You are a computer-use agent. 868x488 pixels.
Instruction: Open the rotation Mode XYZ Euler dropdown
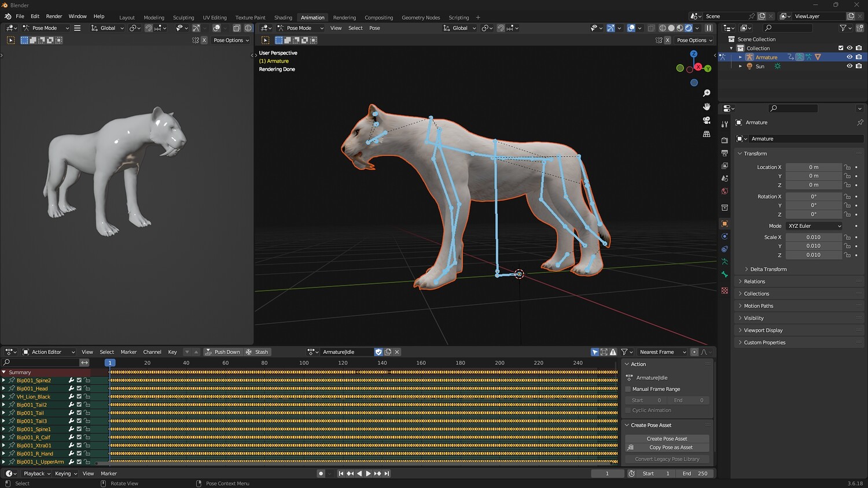(814, 226)
